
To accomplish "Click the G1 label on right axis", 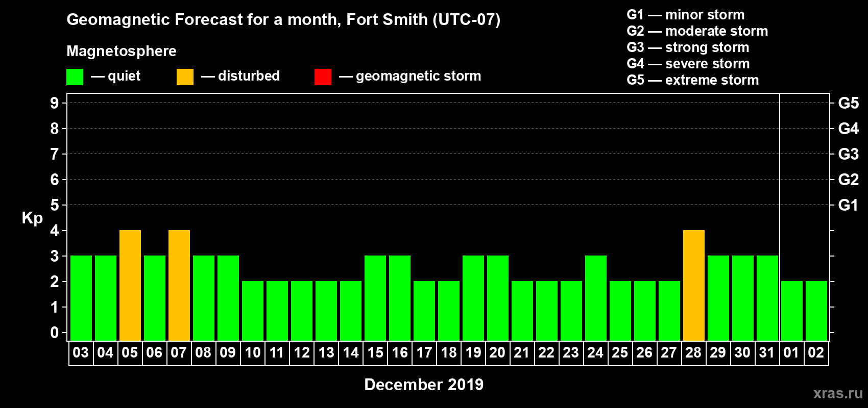I will point(848,205).
